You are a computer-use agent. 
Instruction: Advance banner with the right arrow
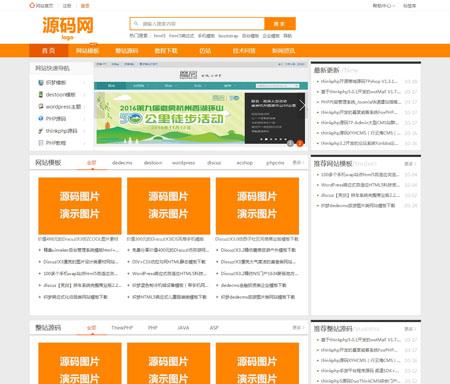(302, 105)
